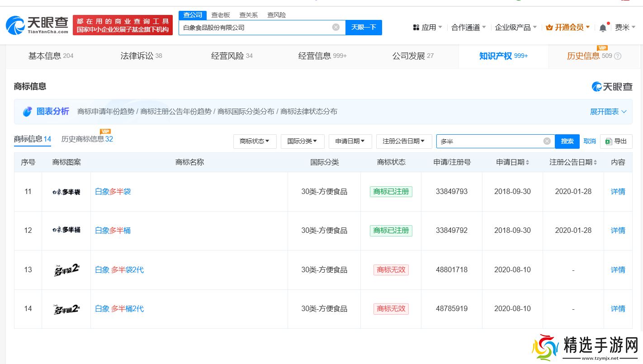Open the 注册公告日期 filter dropdown
The height and width of the screenshot is (364, 643).
pyautogui.click(x=403, y=142)
